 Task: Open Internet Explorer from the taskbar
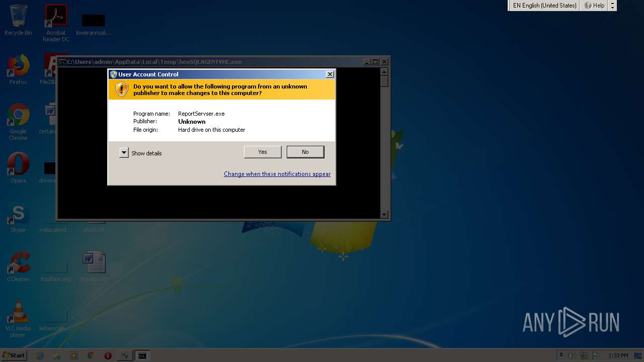point(40,355)
